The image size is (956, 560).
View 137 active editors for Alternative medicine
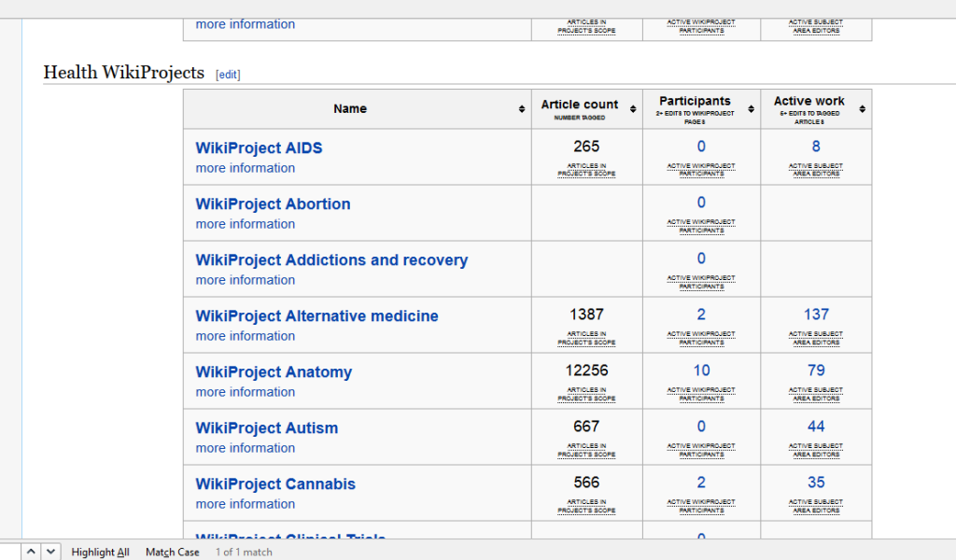click(x=816, y=315)
